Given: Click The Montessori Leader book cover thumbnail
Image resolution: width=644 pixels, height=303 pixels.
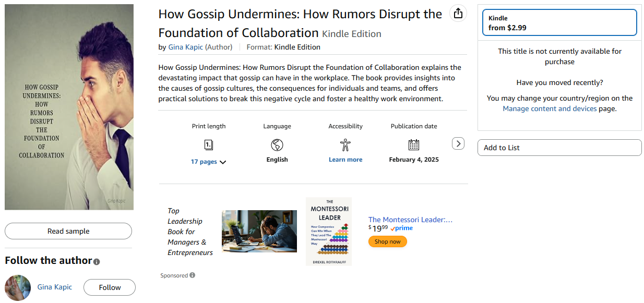Looking at the screenshot, I should (329, 232).
